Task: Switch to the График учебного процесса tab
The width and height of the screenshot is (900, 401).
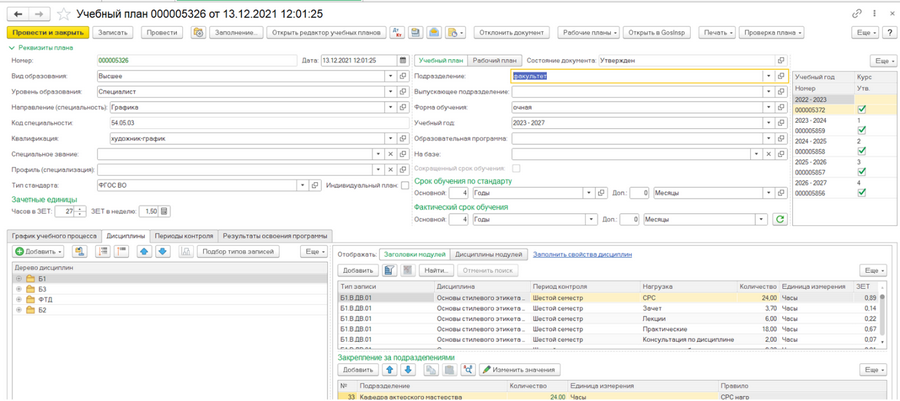Action: pos(54,236)
